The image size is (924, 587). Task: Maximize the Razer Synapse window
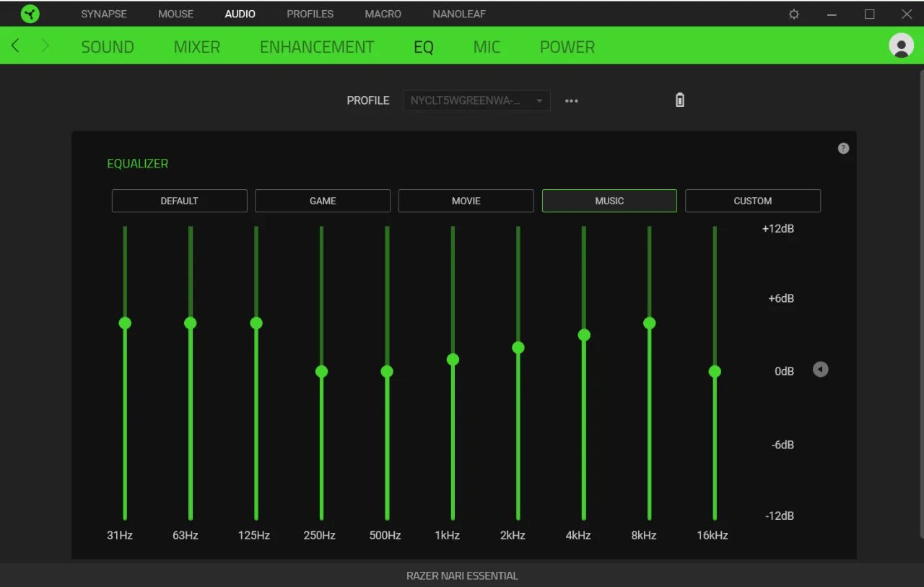[x=870, y=14]
